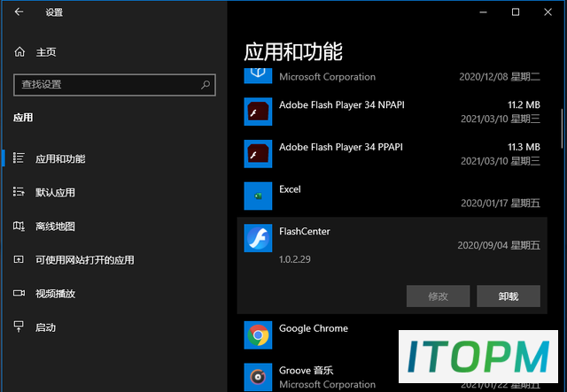This screenshot has height=392, width=567.
Task: Open 可使用网站打开的应用 page
Action: tap(85, 260)
